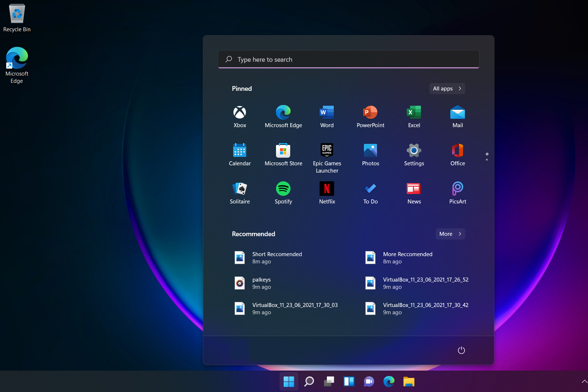
Task: Launch Microsoft Store
Action: 283,155
